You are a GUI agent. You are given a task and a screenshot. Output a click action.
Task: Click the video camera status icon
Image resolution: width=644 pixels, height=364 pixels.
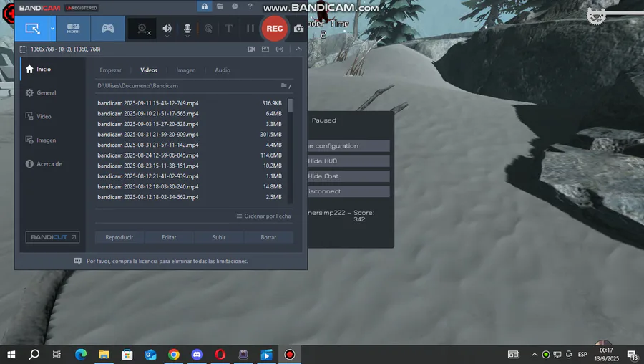coord(251,49)
